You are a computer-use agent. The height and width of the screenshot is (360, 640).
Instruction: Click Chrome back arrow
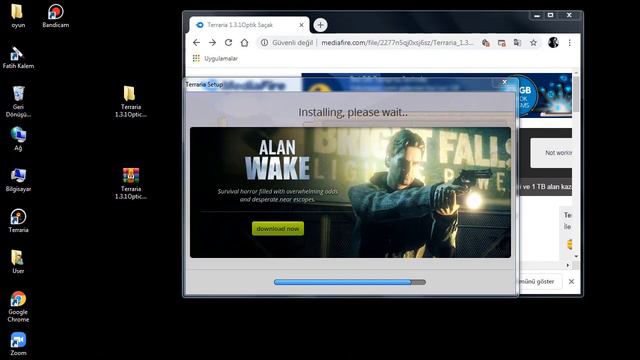point(196,42)
